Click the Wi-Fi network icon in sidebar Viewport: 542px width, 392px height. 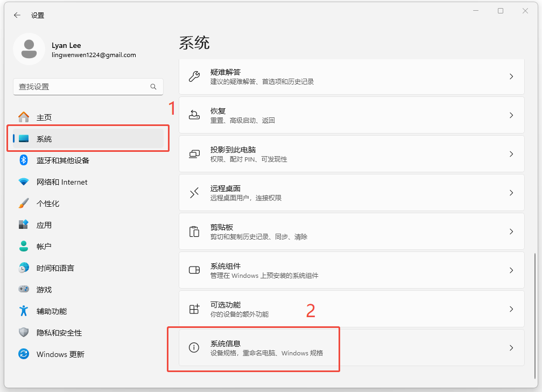(x=24, y=182)
